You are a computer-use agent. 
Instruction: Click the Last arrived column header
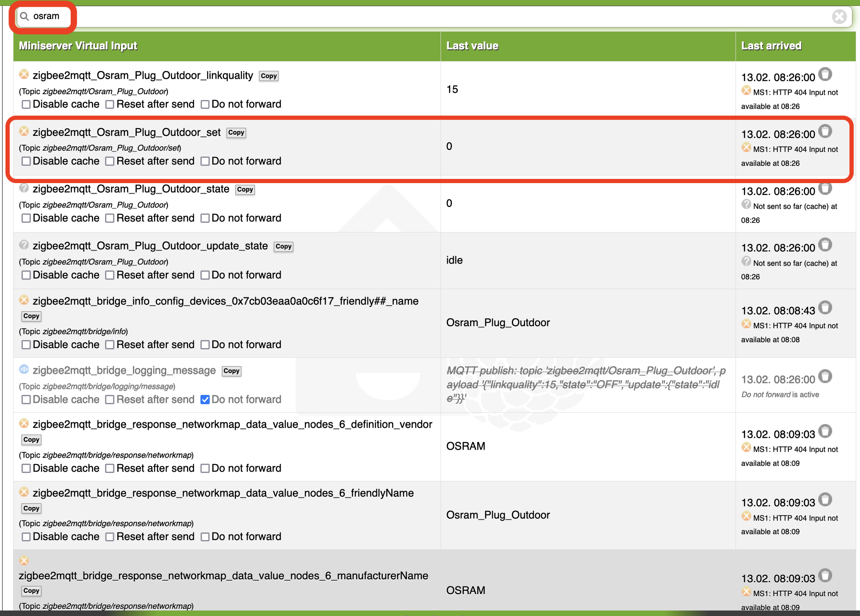click(x=771, y=46)
